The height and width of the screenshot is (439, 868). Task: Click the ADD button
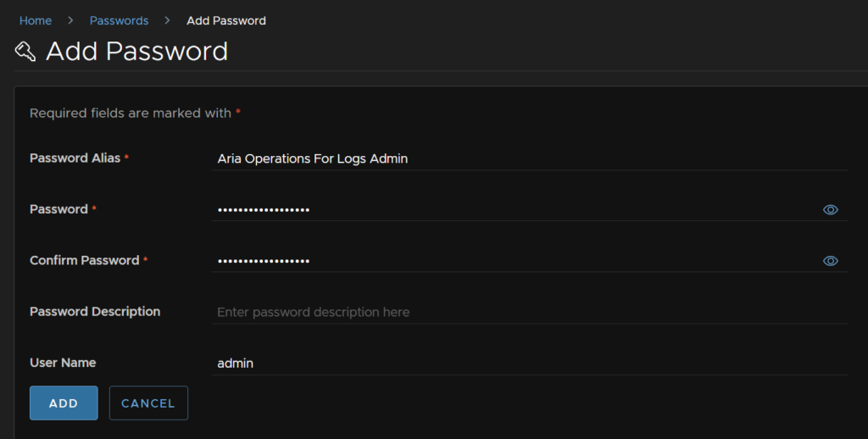click(x=64, y=403)
